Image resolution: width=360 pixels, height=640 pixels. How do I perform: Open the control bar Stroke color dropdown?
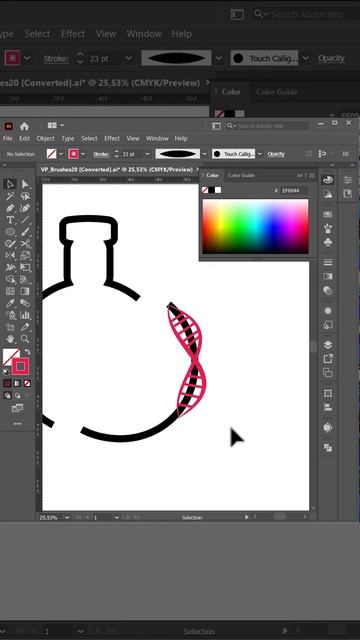(x=83, y=154)
